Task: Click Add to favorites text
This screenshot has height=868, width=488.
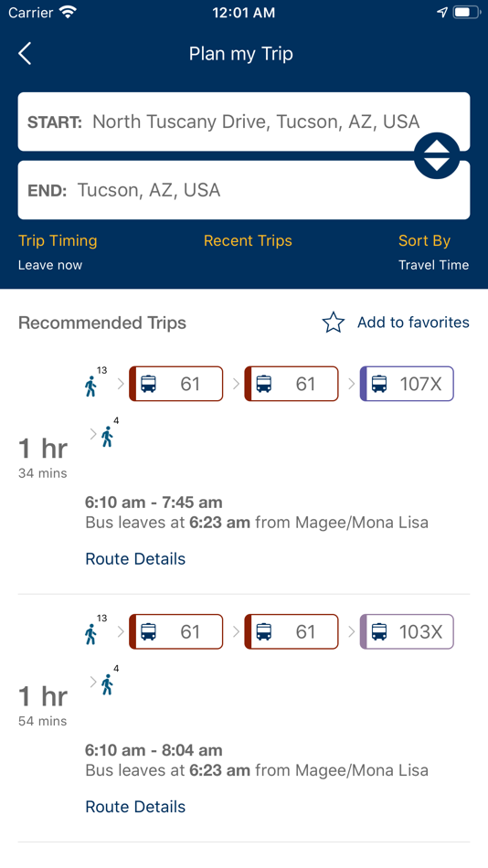Action: point(413,323)
